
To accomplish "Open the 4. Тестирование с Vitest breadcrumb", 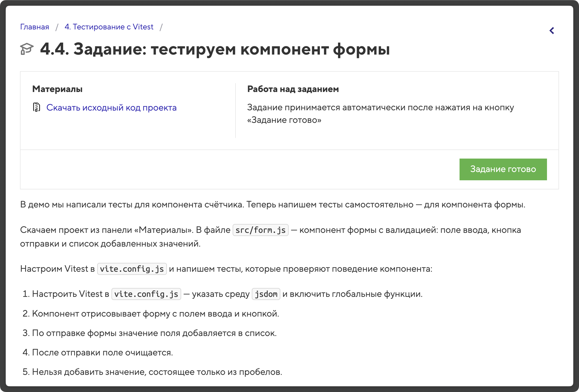I will (109, 27).
